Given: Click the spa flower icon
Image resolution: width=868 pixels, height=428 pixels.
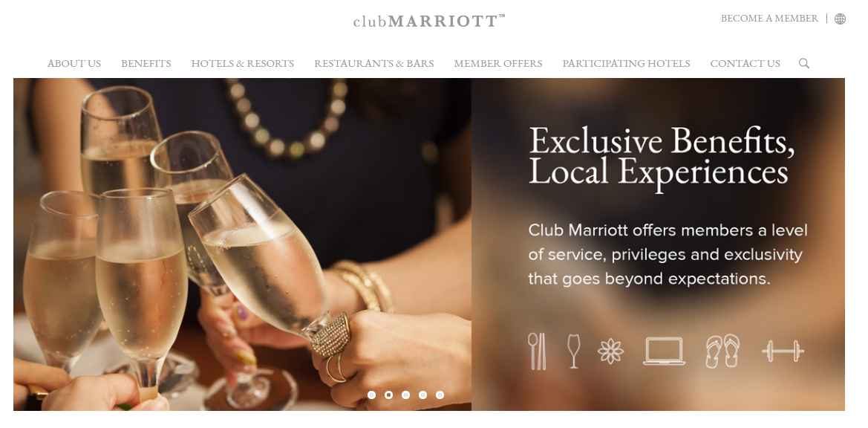Looking at the screenshot, I should pyautogui.click(x=610, y=351).
